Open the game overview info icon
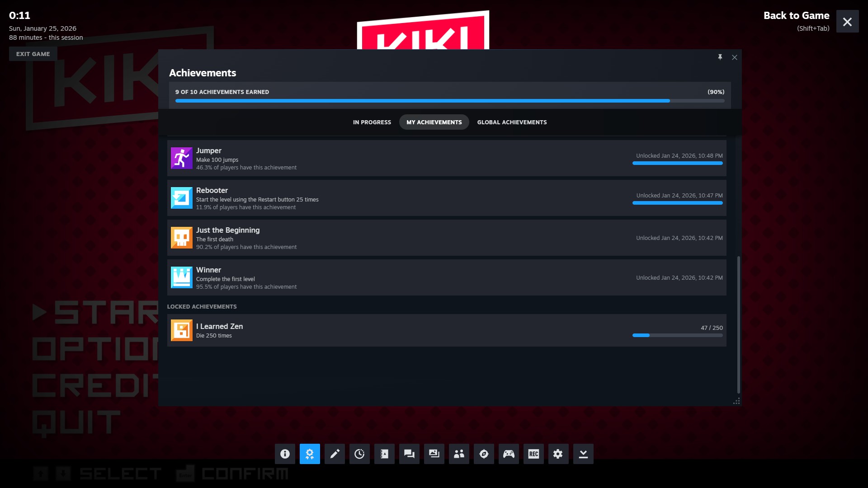Screen dimensions: 868x488 point(285,454)
